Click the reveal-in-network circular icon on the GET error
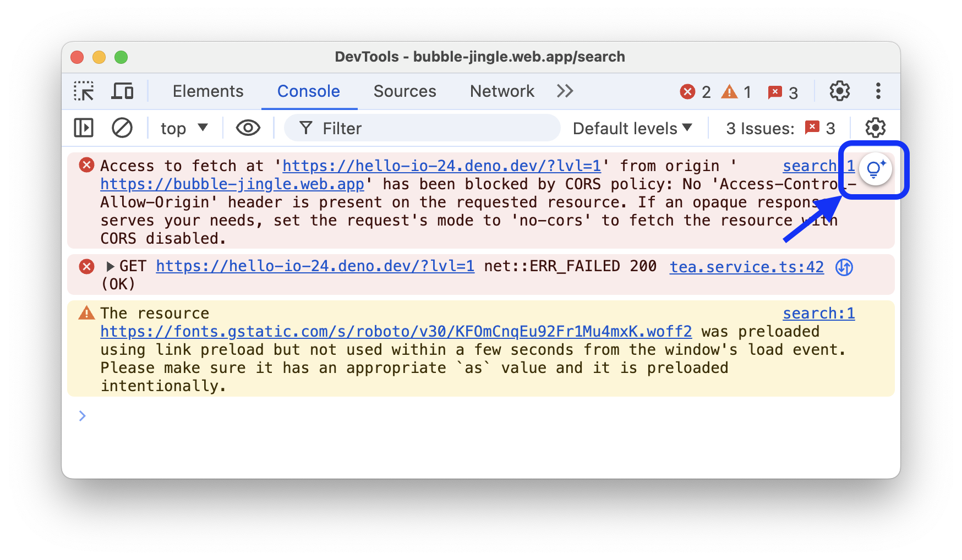 [844, 267]
